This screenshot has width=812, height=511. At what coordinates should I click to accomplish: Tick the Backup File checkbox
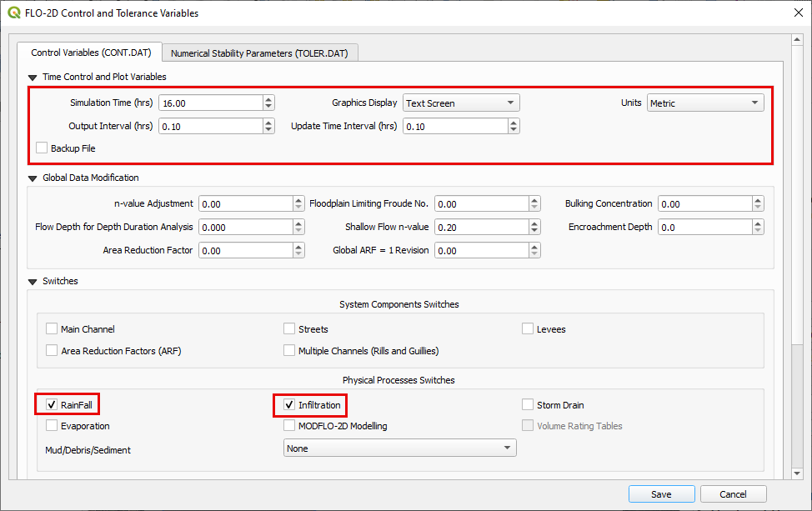pyautogui.click(x=42, y=148)
